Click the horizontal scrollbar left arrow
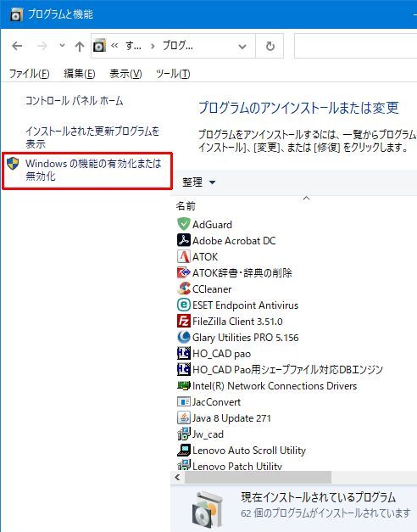Viewport: 417px width, 532px height. [x=177, y=478]
